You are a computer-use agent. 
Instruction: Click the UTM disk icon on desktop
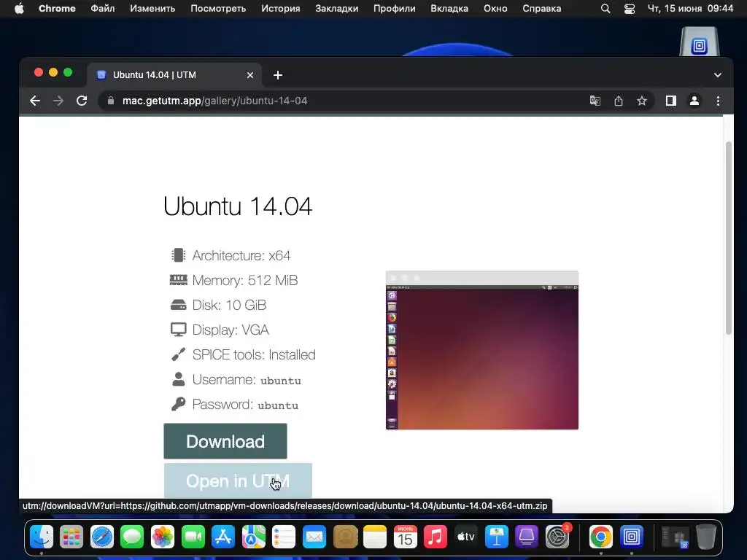[x=699, y=42]
